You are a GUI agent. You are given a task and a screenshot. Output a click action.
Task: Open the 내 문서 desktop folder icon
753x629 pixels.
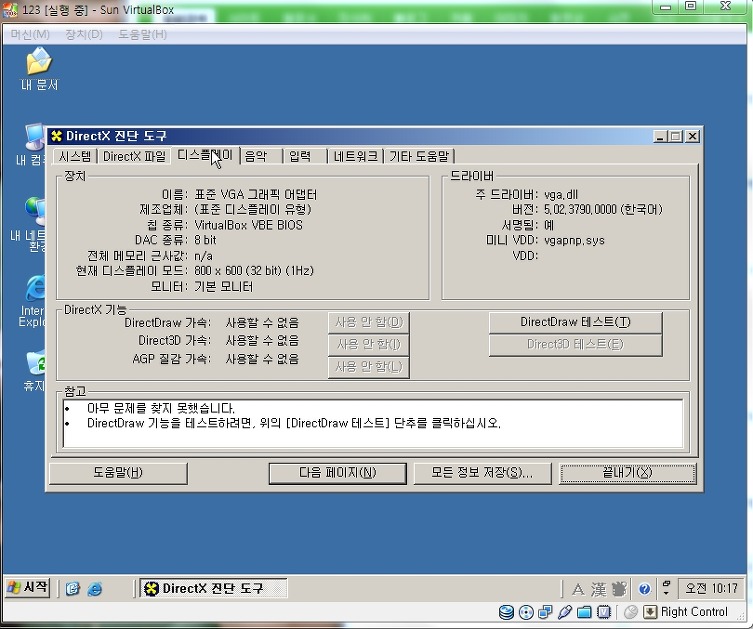(39, 69)
